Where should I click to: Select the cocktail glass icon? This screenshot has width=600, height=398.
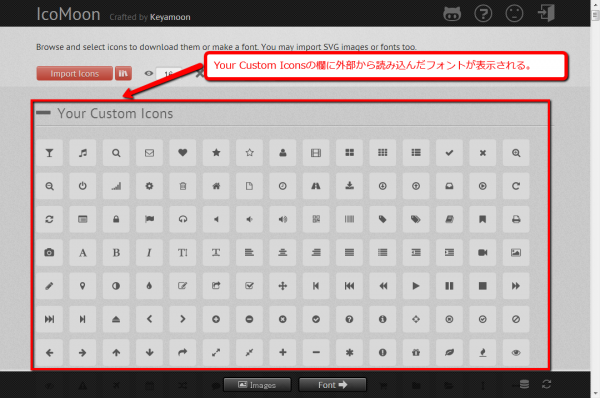coord(49,153)
